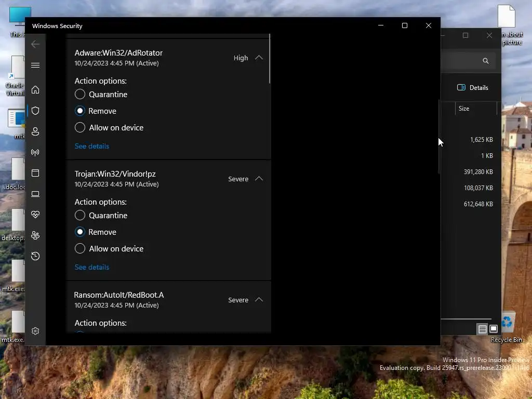532x399 pixels.
Task: Open the hamburger navigation menu
Action: click(35, 65)
